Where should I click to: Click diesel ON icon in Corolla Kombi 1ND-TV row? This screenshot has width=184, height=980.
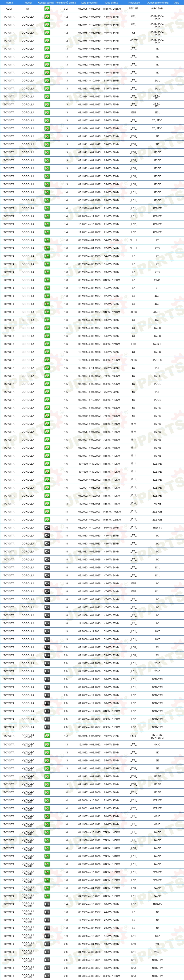[47, 904]
